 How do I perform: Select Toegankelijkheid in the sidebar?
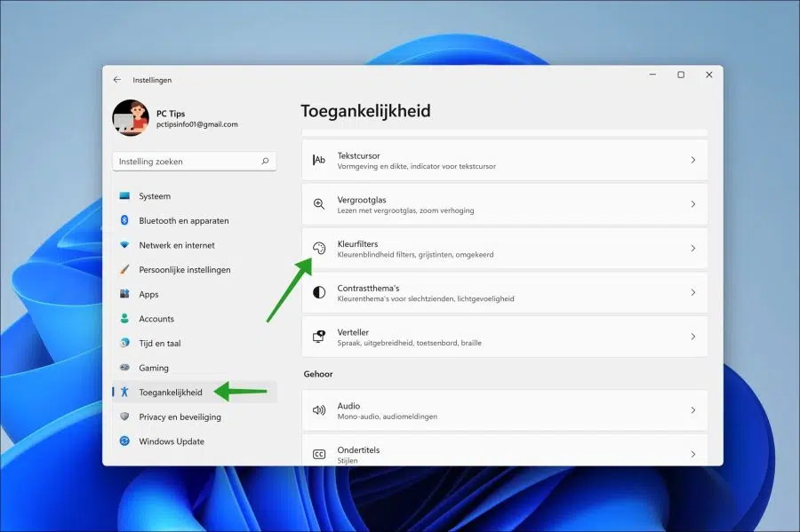click(x=195, y=392)
